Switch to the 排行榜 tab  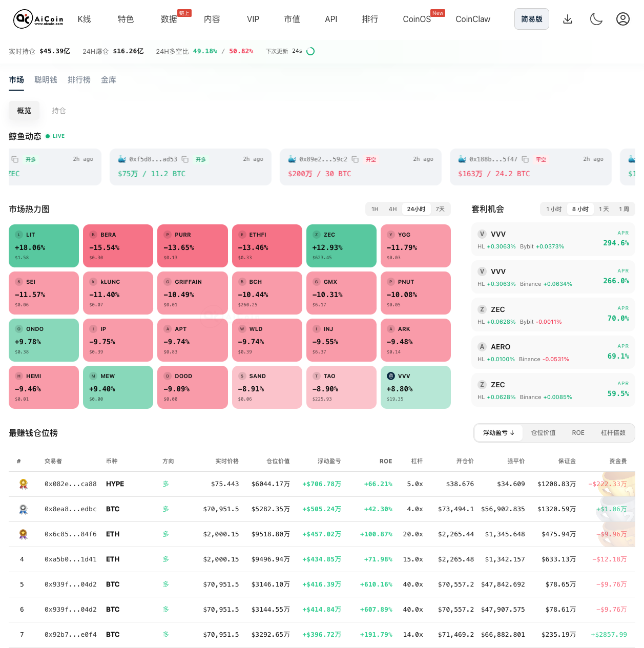pyautogui.click(x=79, y=80)
